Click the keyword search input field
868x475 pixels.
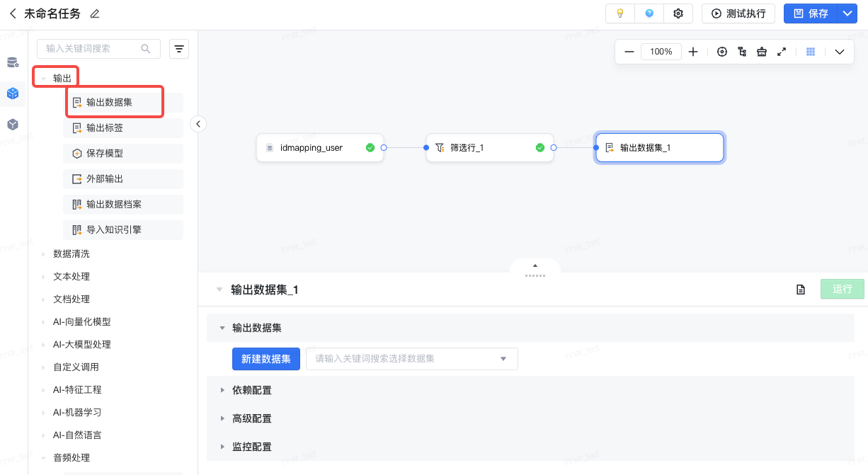tap(92, 49)
